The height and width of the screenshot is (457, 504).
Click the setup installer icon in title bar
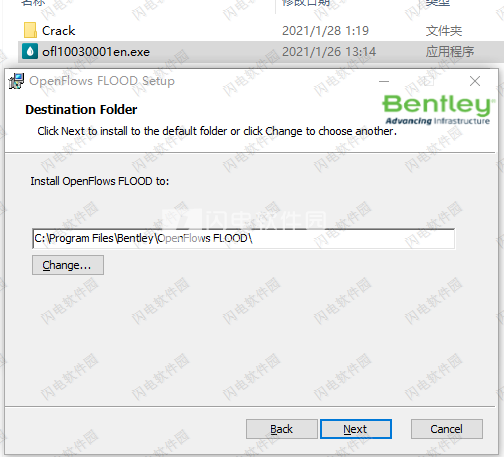point(16,81)
